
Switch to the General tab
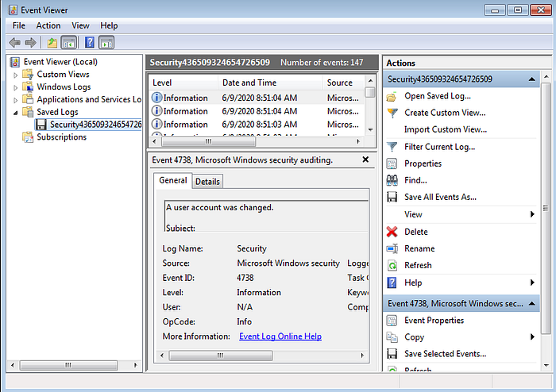point(172,180)
